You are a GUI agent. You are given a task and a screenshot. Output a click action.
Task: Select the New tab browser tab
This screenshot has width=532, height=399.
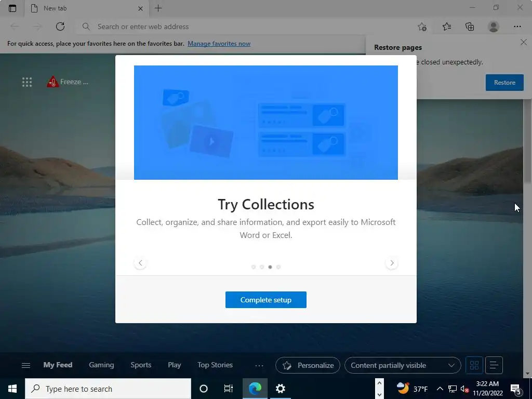[86, 8]
